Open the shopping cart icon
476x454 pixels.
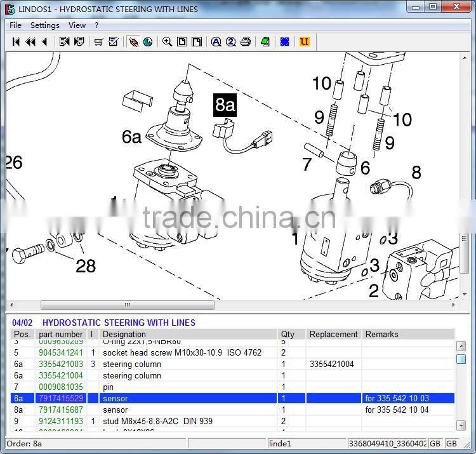point(98,42)
